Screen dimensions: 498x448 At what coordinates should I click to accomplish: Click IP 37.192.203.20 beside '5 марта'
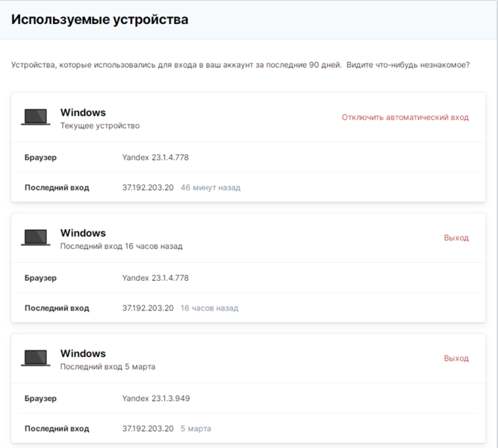click(148, 429)
